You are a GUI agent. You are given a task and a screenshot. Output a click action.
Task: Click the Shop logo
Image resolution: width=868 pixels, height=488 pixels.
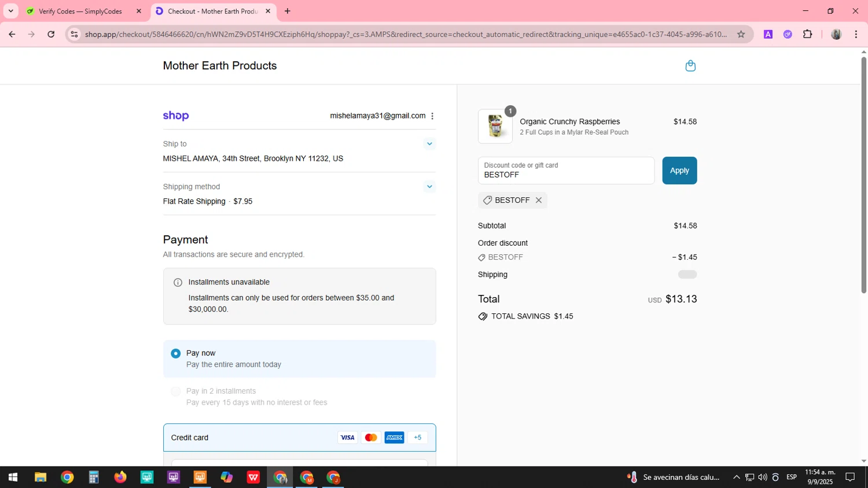176,116
